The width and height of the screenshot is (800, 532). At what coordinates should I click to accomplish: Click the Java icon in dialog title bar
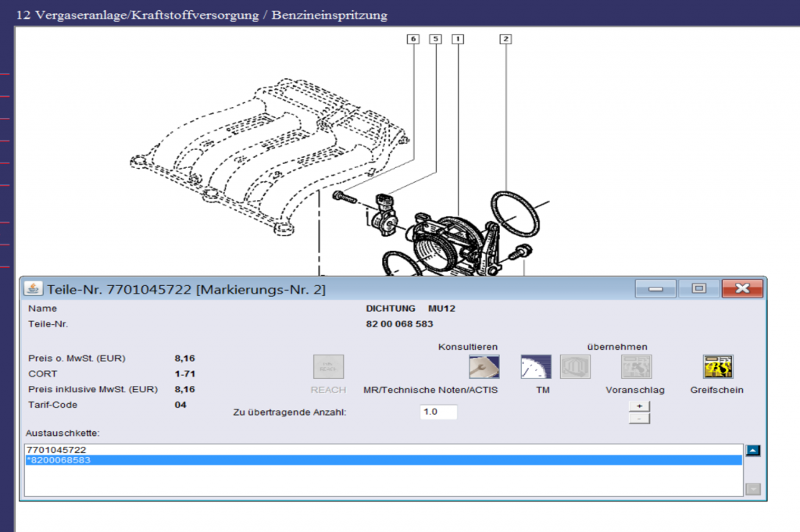tap(34, 289)
